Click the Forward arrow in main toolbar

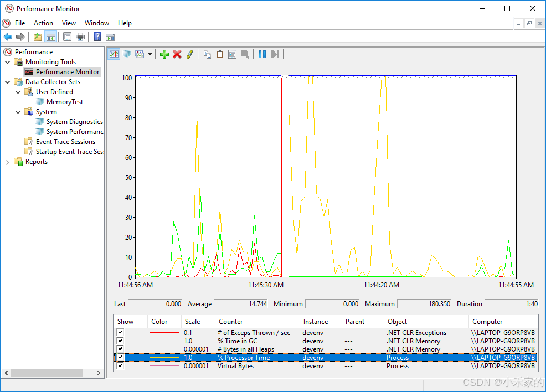[20, 37]
